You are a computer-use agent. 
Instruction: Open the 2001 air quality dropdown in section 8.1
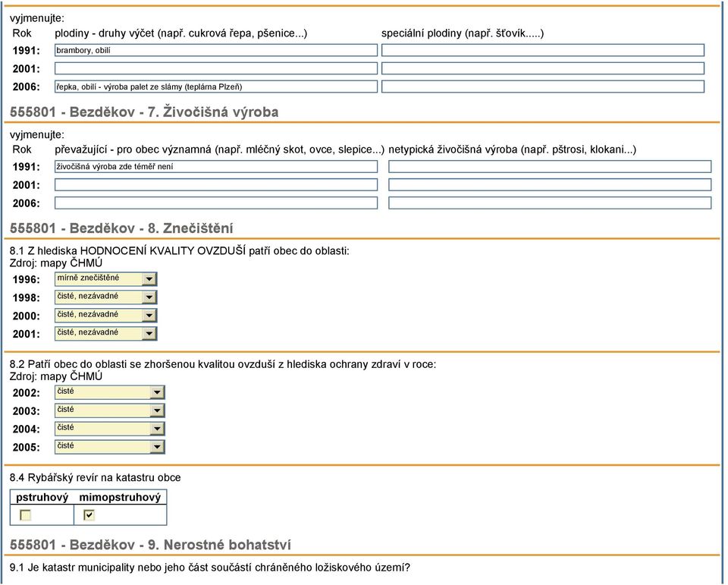[x=106, y=333]
